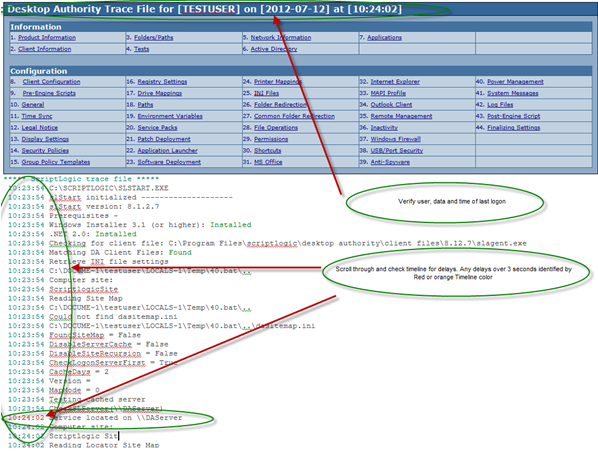Jump to the Tests section
Viewport: 598px width, 451px height.
click(141, 49)
